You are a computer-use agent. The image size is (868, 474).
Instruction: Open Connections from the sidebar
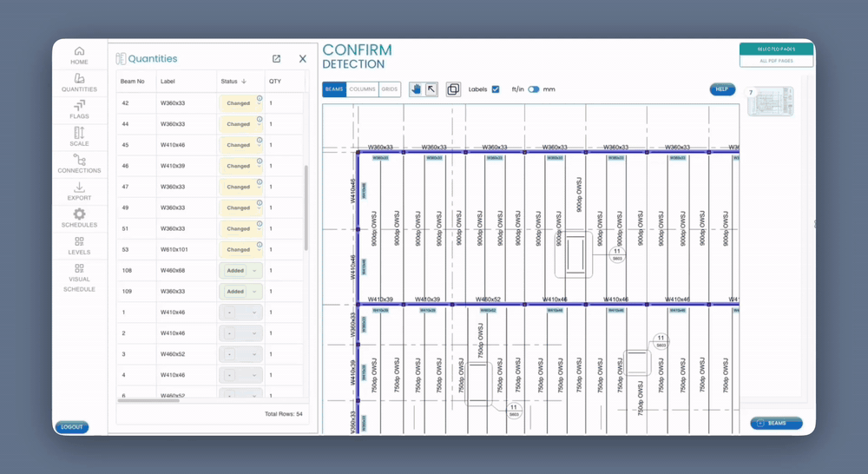(x=79, y=163)
